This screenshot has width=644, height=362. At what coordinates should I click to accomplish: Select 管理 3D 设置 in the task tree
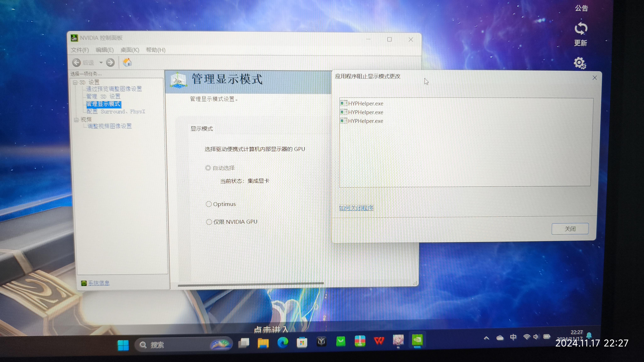tap(103, 96)
